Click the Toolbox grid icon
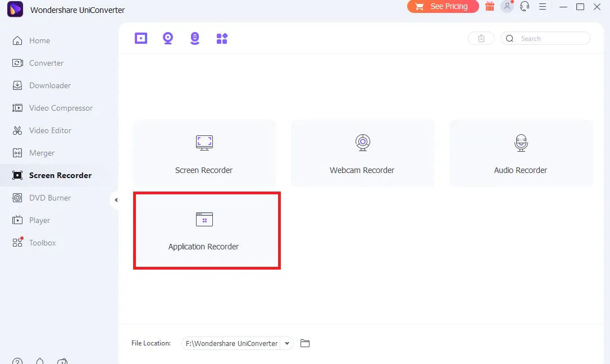 tap(17, 243)
